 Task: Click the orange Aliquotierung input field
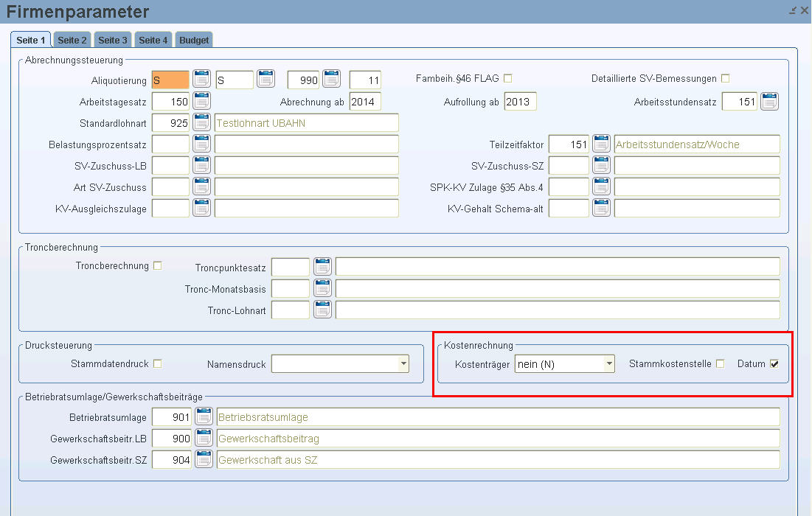point(170,80)
